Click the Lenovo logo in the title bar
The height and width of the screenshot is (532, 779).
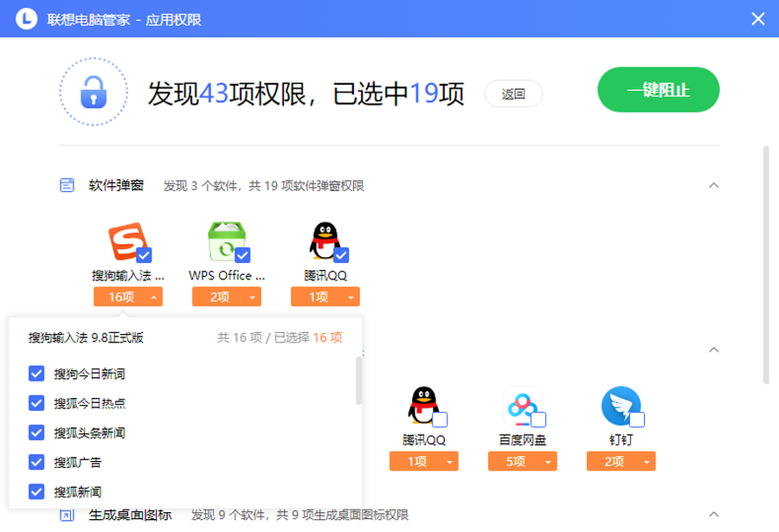[x=25, y=18]
